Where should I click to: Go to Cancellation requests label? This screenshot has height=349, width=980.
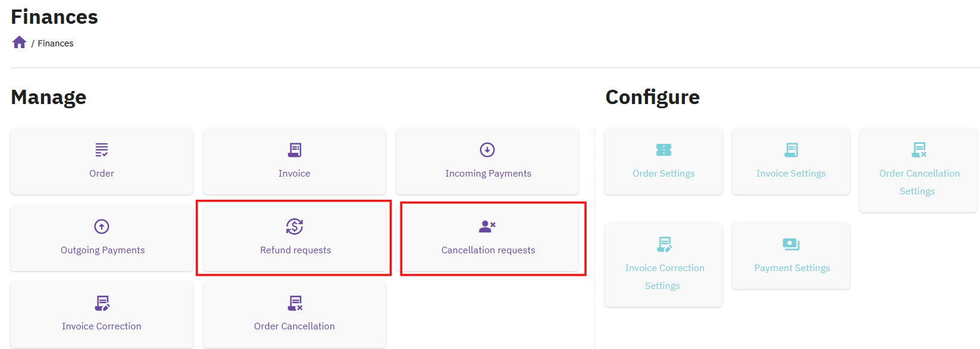(488, 250)
